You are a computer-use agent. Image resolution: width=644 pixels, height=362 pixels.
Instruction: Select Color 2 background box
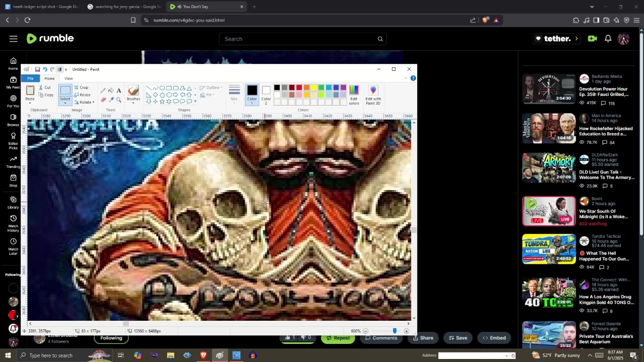(x=266, y=94)
